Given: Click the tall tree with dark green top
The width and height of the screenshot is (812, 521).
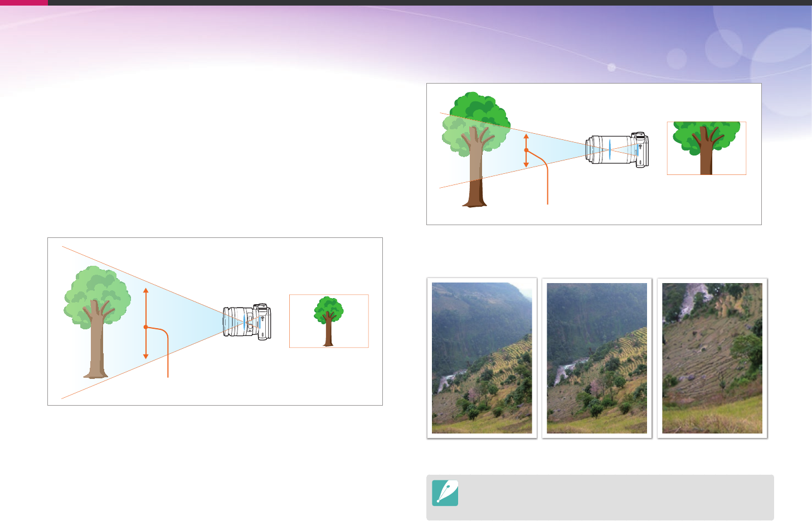Looking at the screenshot, I should (x=476, y=149).
